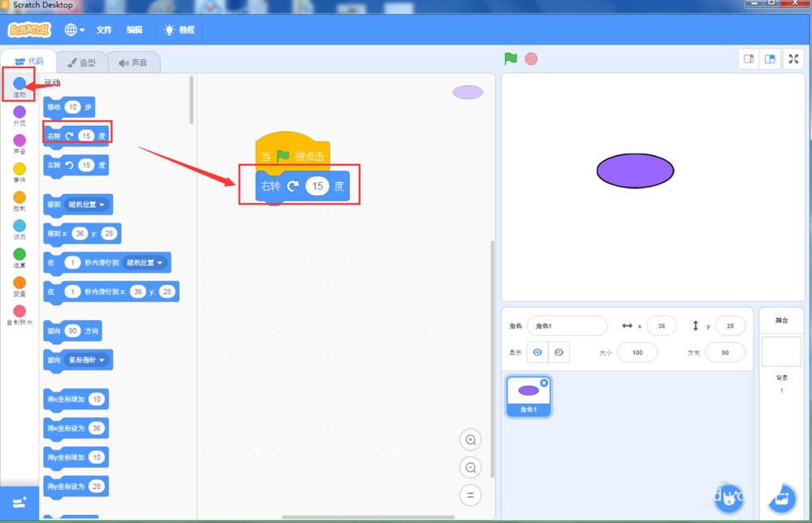Click the red stop sign
Image resolution: width=812 pixels, height=523 pixels.
pyautogui.click(x=531, y=58)
